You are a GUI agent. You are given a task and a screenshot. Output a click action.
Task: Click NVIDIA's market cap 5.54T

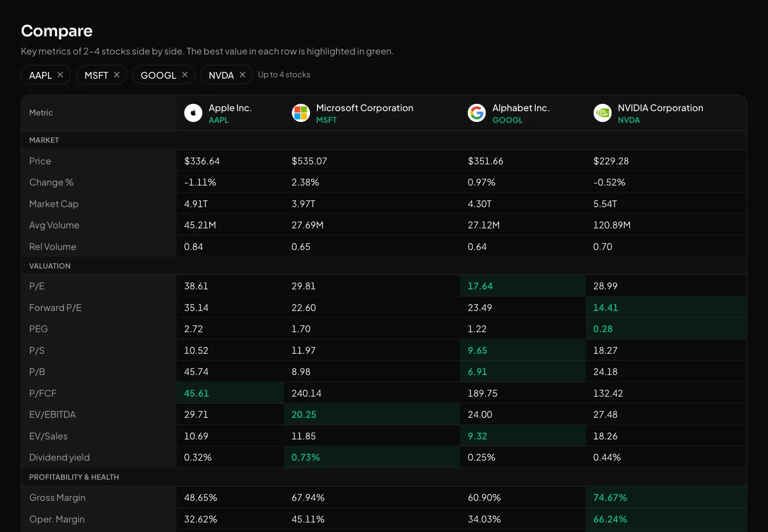tap(605, 204)
